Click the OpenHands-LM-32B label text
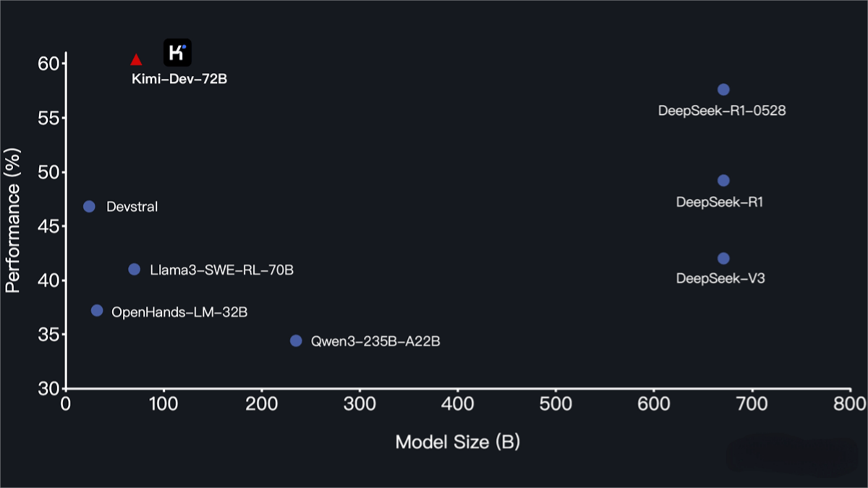868x488 pixels. (179, 312)
